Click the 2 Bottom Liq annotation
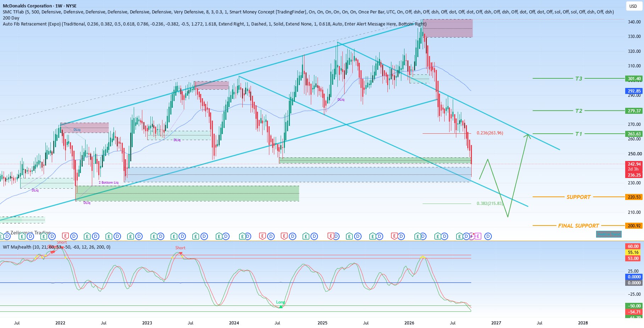The width and height of the screenshot is (644, 328). tap(109, 183)
